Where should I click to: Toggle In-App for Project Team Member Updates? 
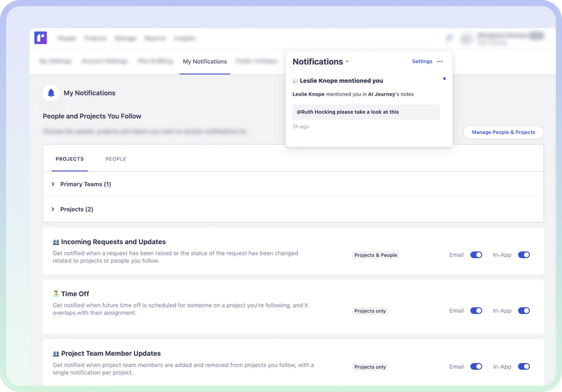[524, 366]
